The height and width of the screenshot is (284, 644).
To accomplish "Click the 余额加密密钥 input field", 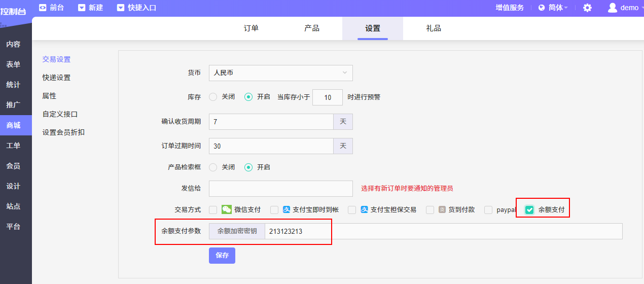I will point(441,231).
